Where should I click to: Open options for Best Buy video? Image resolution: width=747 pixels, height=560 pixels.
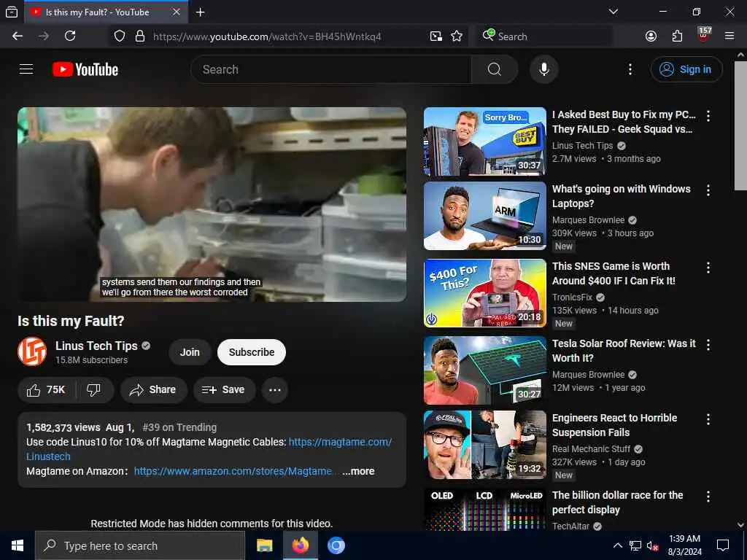click(708, 116)
